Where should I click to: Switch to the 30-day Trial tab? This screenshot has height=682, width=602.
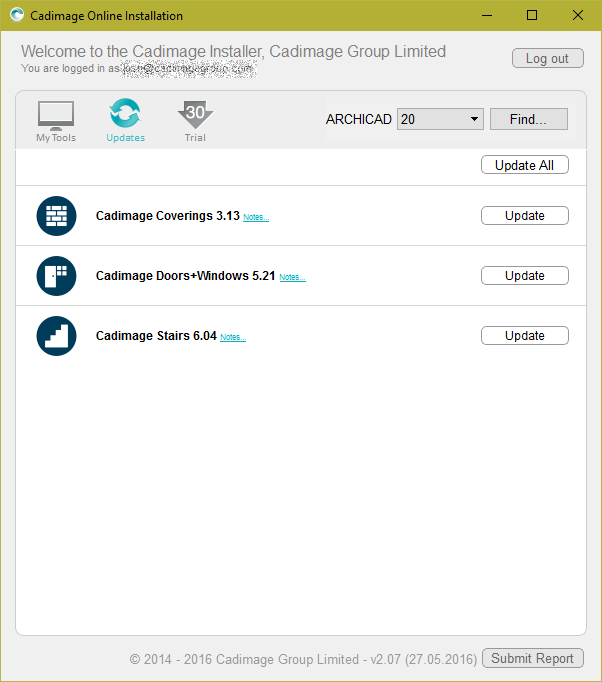(x=195, y=120)
